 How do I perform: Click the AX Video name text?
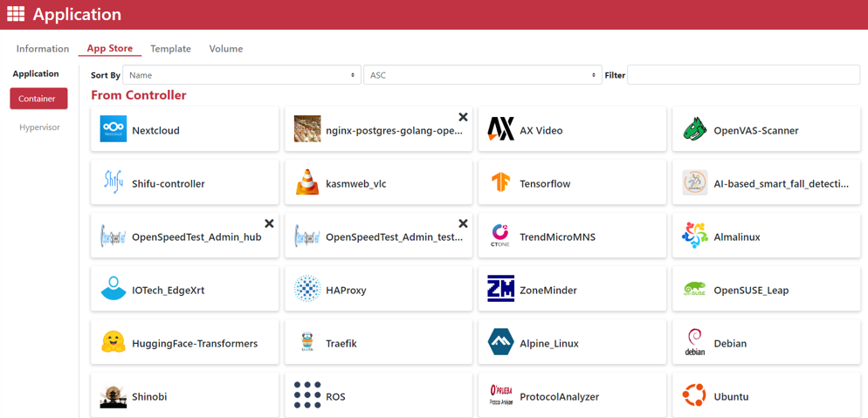(541, 131)
